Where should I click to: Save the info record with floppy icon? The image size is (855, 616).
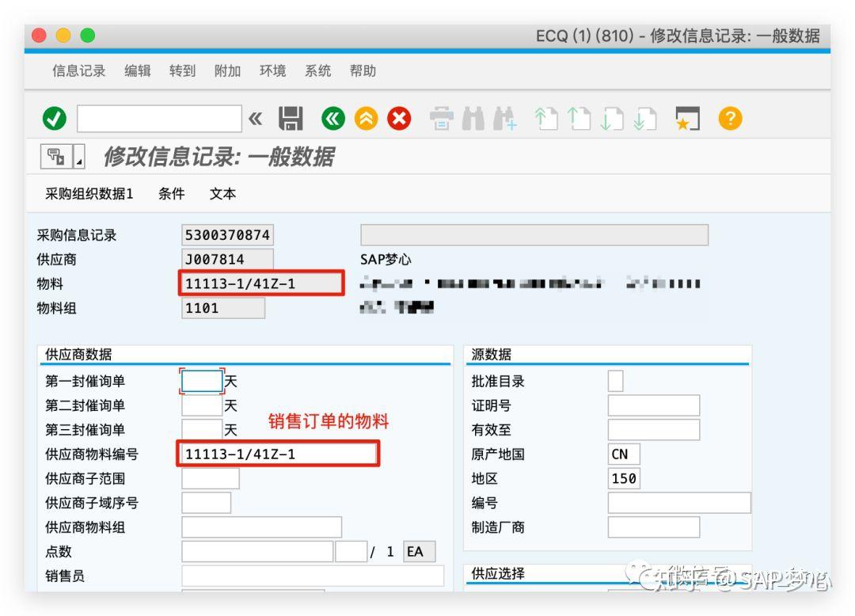[291, 118]
